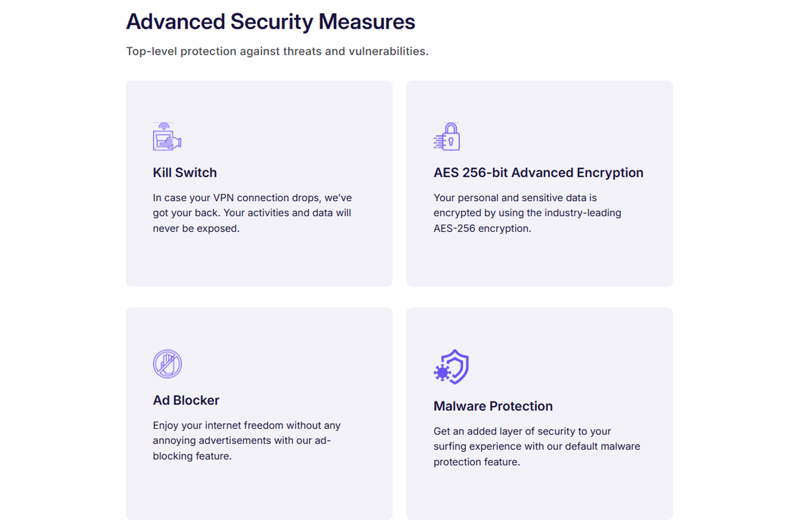Click the Ad Blocker hand icon

167,364
